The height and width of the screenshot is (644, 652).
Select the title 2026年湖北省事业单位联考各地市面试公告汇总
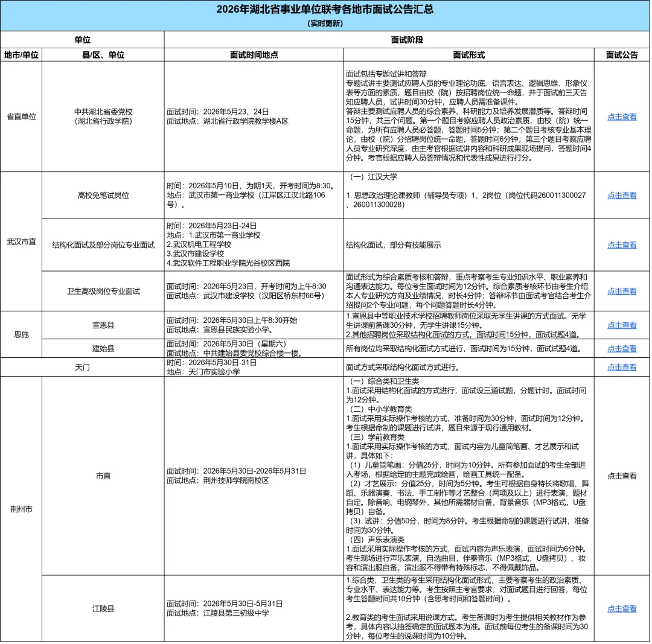pyautogui.click(x=325, y=9)
